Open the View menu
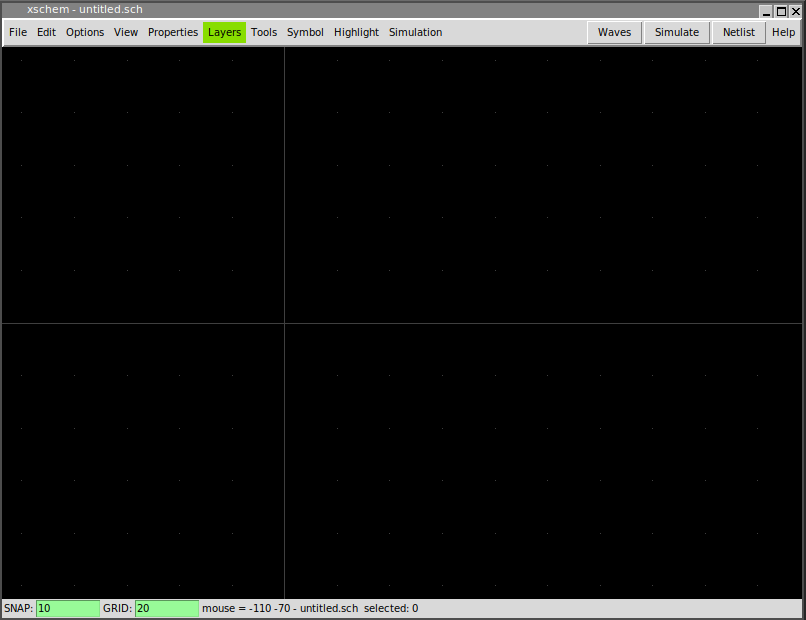 126,32
